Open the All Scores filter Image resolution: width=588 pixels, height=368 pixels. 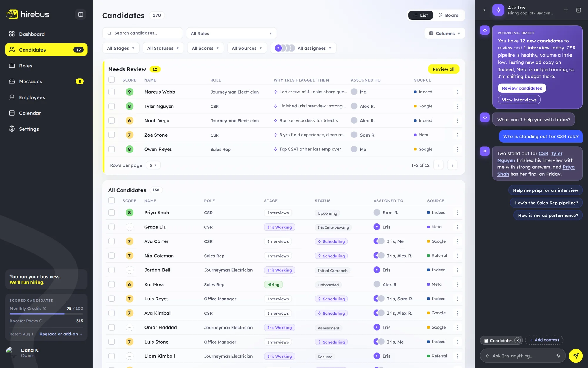click(x=205, y=48)
